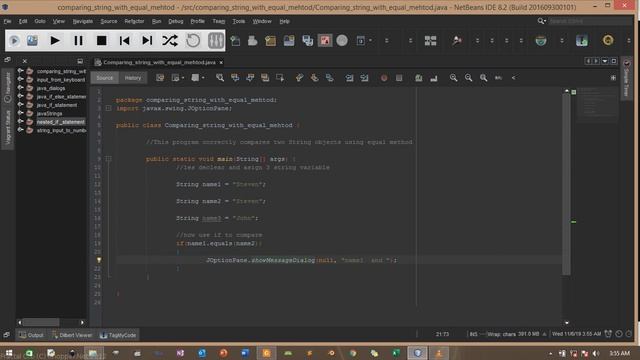Open the Windows Start button

coord(9,353)
